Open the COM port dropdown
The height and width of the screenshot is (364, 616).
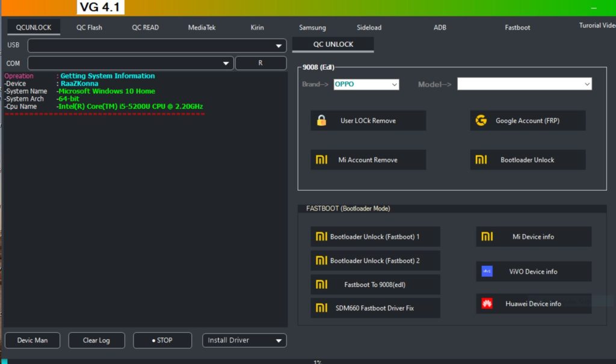tap(131, 63)
